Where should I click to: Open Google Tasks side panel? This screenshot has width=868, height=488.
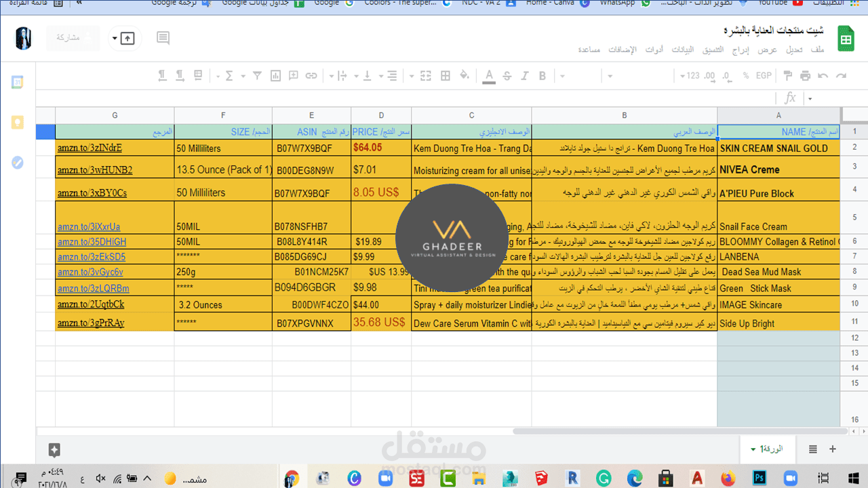point(18,163)
